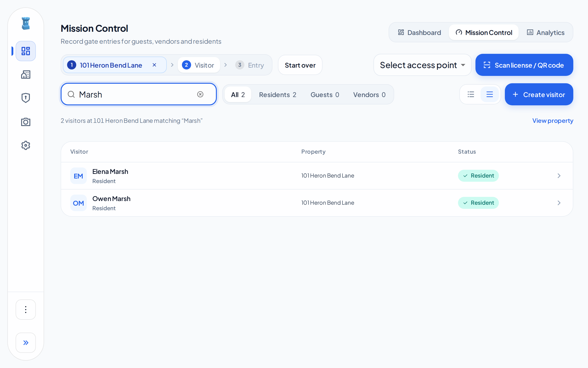This screenshot has width=588, height=368.
Task: Select the Owen Marsh name
Action: pos(111,199)
